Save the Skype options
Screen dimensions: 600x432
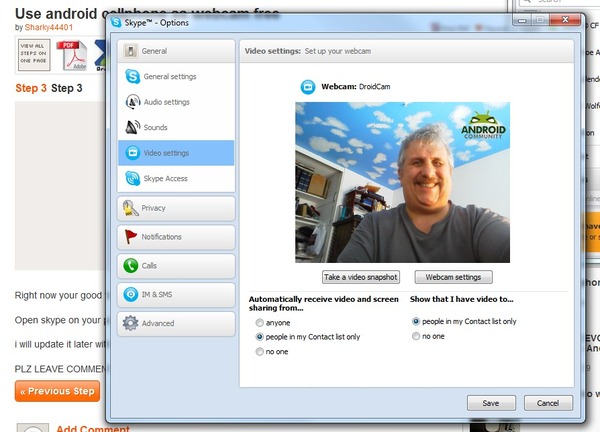coord(491,403)
